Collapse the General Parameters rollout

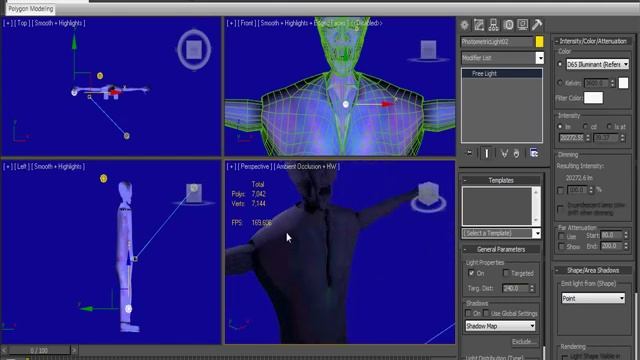(x=501, y=249)
